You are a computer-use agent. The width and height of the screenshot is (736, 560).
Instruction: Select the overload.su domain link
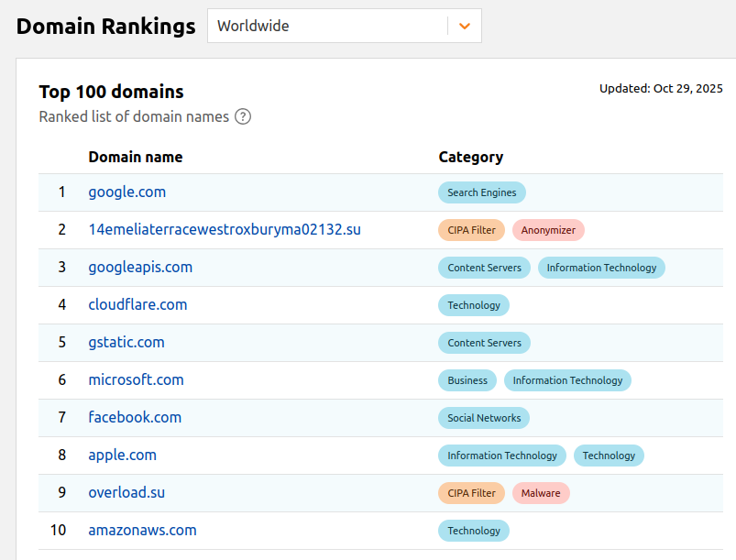[x=126, y=492]
